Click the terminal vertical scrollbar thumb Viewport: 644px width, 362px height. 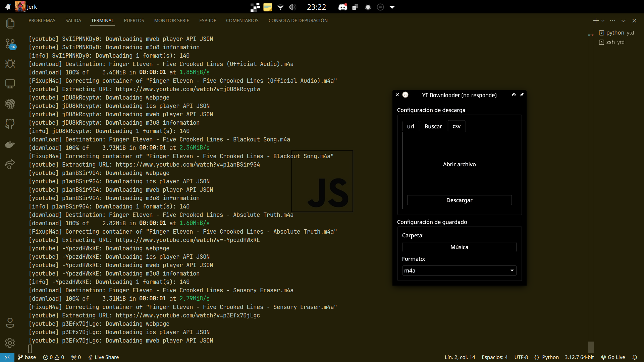pyautogui.click(x=591, y=347)
